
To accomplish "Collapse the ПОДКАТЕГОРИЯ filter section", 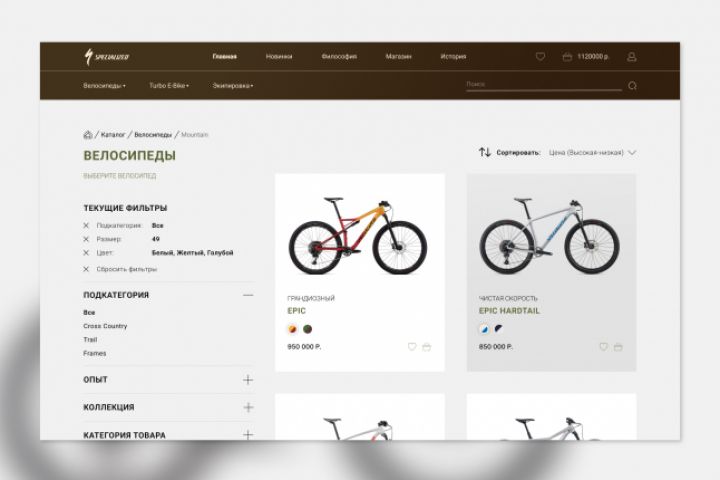I will click(x=248, y=295).
